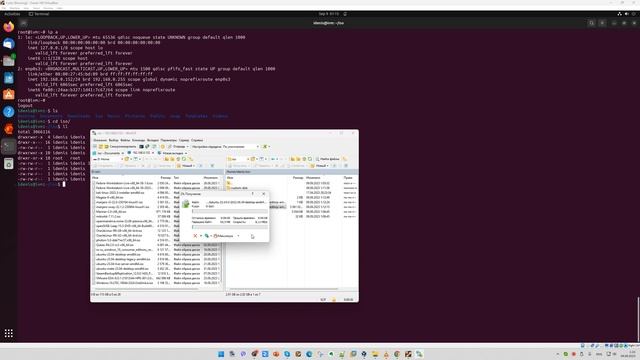Viewport: 640px width, 360px height.
Task: Select the VeeamBackup&Replication iso file
Action: (x=124, y=273)
